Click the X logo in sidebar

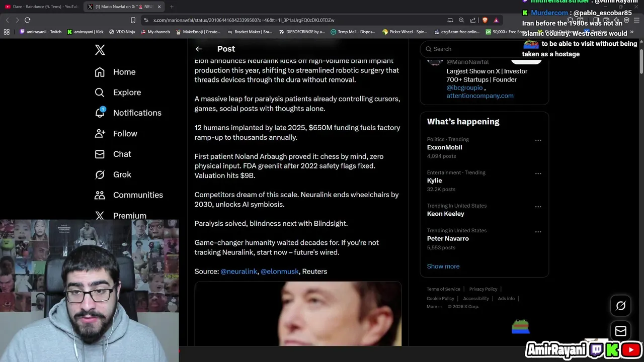click(100, 50)
